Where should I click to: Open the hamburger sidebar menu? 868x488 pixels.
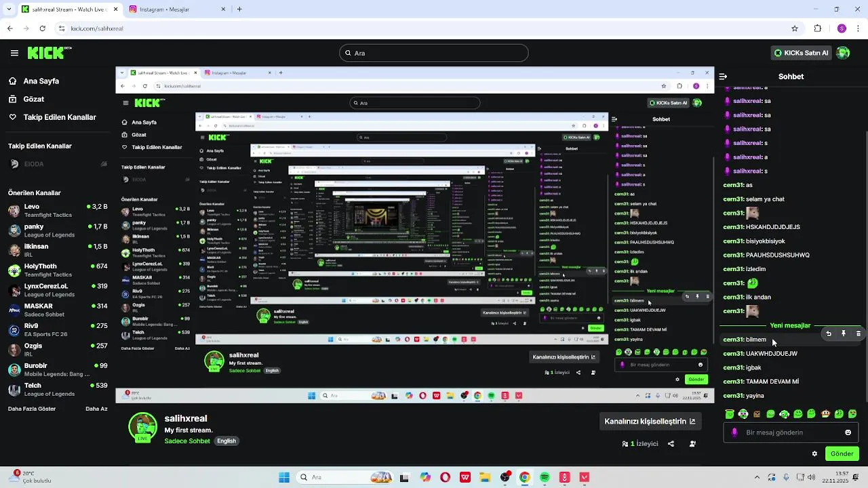(x=14, y=53)
